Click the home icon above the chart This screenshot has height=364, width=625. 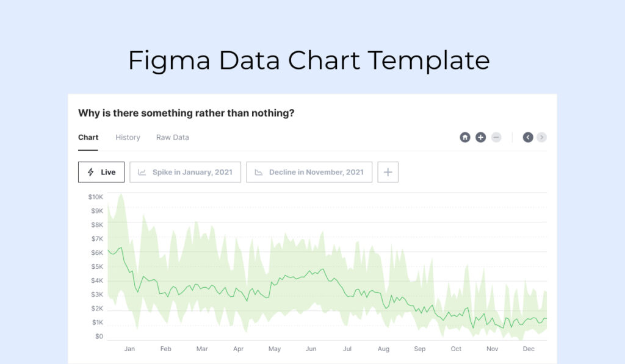point(464,137)
